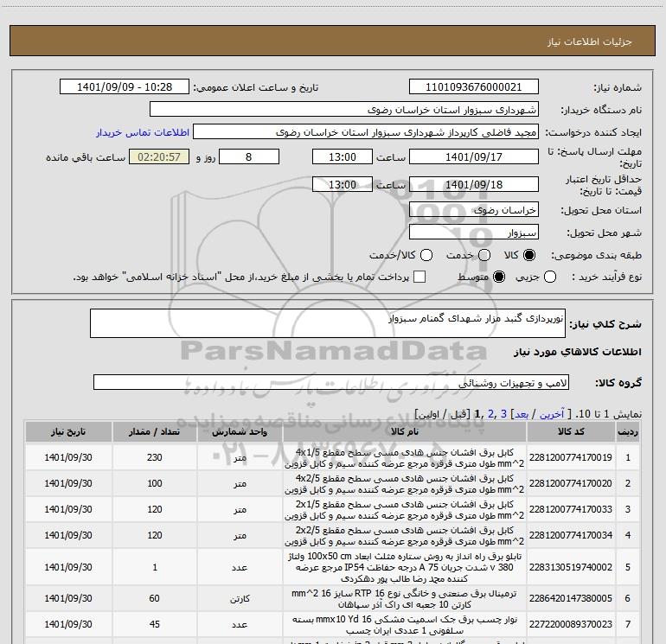Image resolution: width=666 pixels, height=644 pixels.
Task: Click the نام کالا column header
Action: (405, 431)
